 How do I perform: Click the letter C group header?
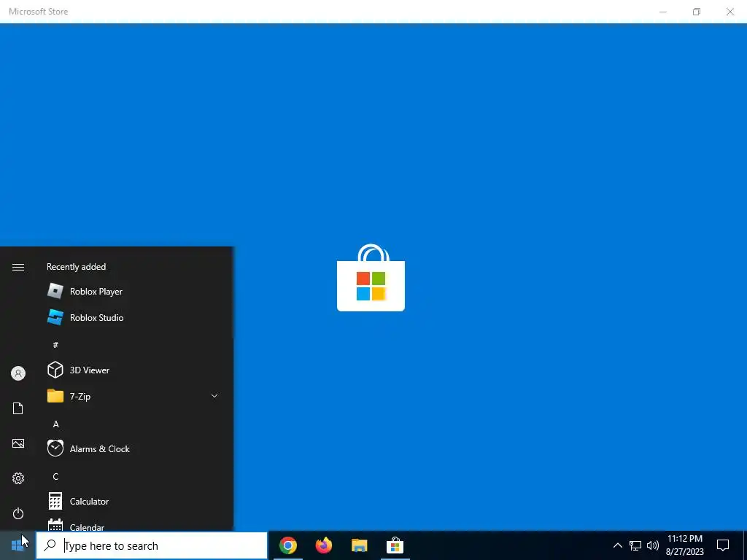[55, 476]
